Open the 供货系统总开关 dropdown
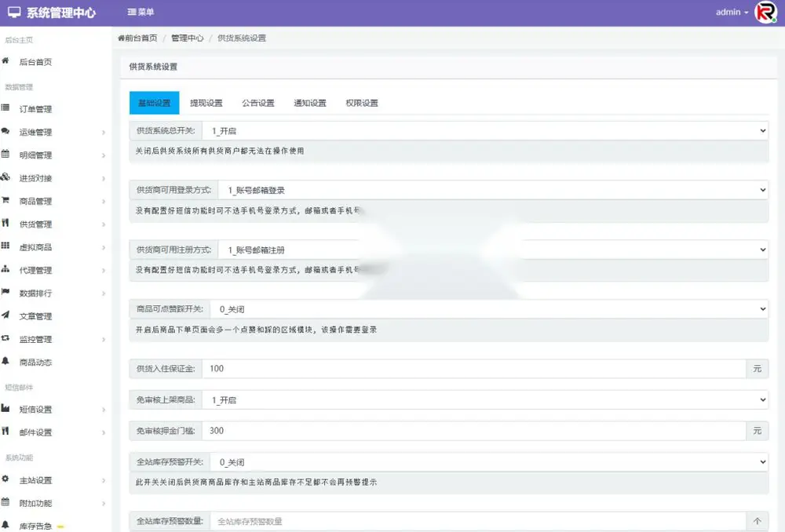This screenshot has width=785, height=532. tap(485, 131)
